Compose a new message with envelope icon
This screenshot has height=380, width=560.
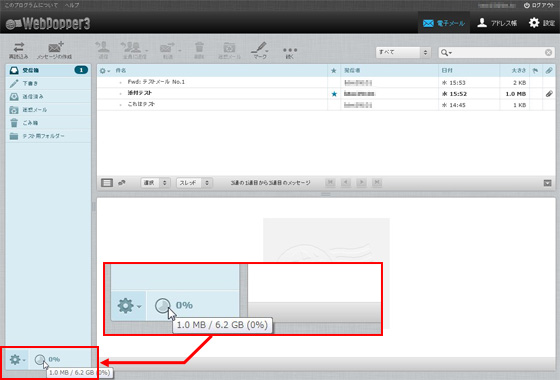[x=55, y=50]
